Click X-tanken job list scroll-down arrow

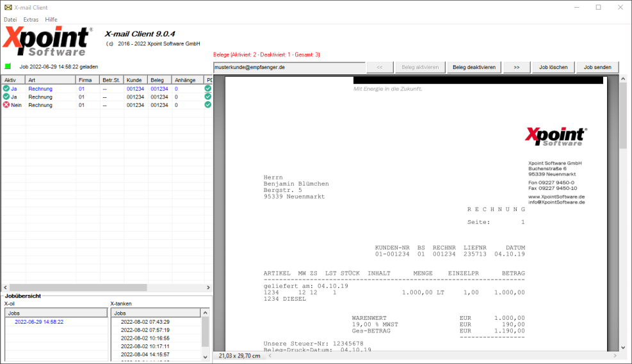205,357
